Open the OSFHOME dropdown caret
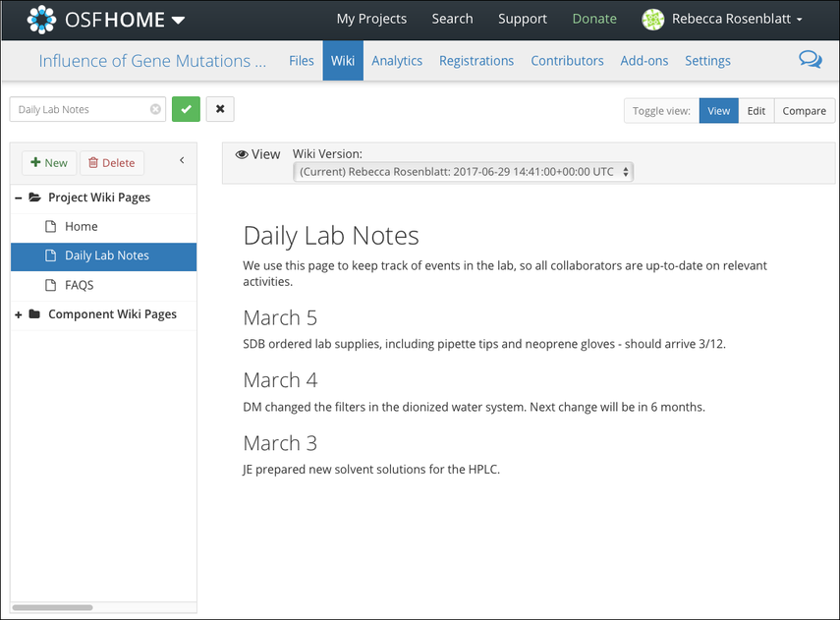The image size is (840, 620). coord(178,21)
